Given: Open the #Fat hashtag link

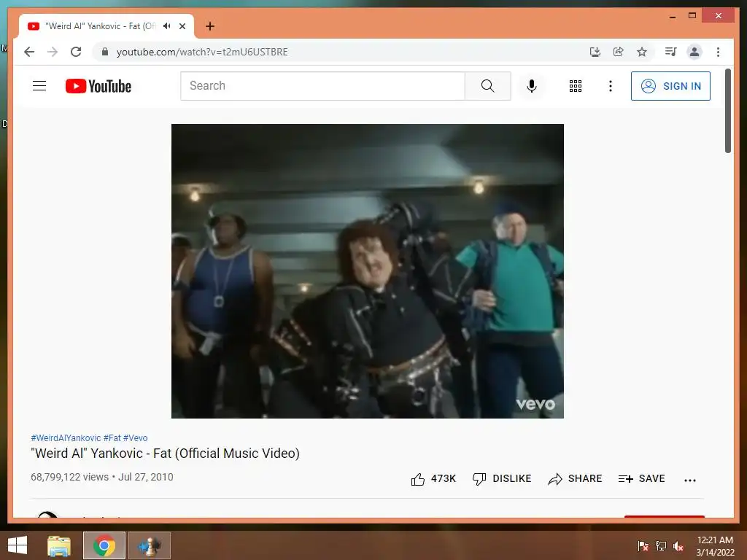Looking at the screenshot, I should 112,438.
